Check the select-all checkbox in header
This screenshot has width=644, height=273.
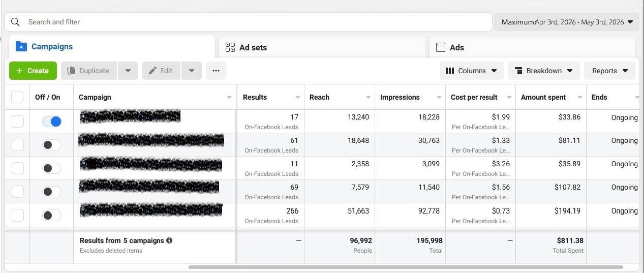tap(17, 97)
